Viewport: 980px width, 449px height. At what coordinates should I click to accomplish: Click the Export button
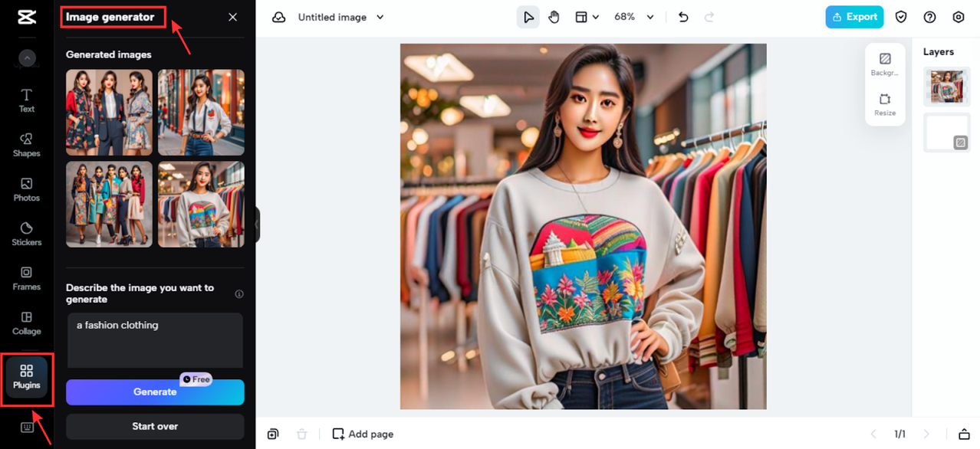[854, 17]
